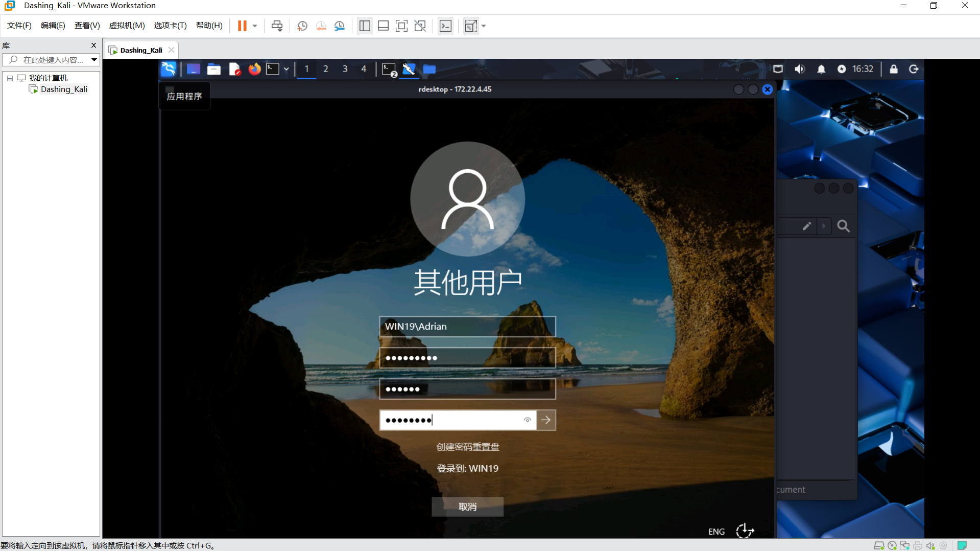This screenshot has width=980, height=551.
Task: Click the Kali lock screen padlock icon
Action: click(x=894, y=69)
